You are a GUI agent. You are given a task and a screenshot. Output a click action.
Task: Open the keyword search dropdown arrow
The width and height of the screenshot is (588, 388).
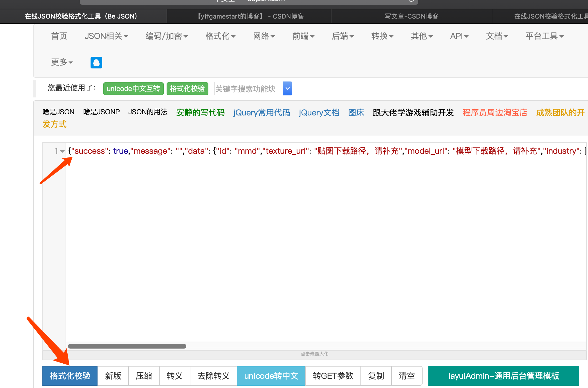click(x=287, y=88)
